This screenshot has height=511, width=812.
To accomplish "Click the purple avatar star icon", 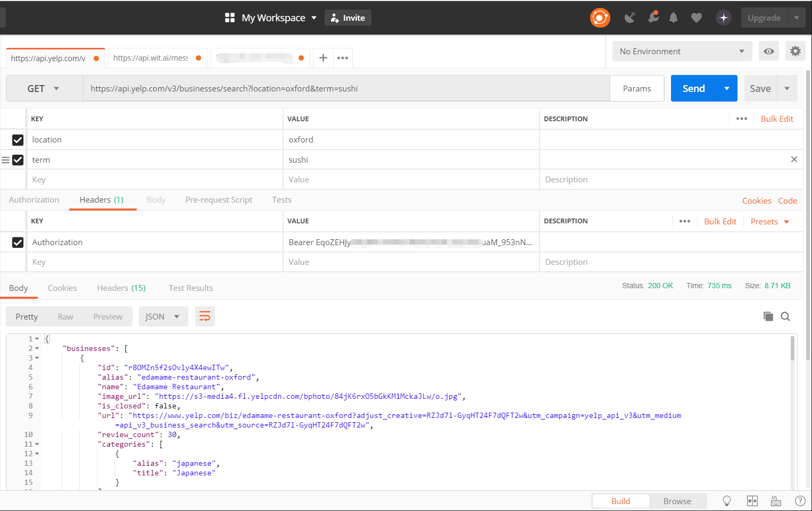I will click(x=724, y=18).
